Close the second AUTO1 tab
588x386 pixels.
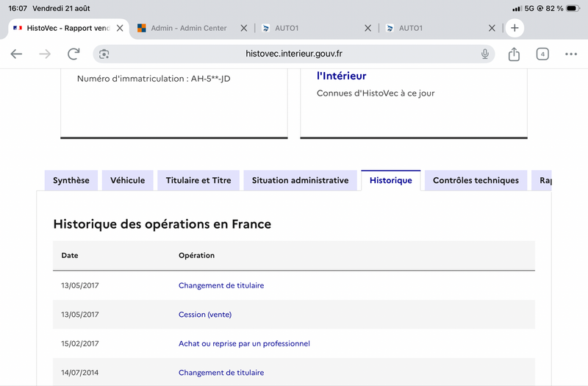492,28
